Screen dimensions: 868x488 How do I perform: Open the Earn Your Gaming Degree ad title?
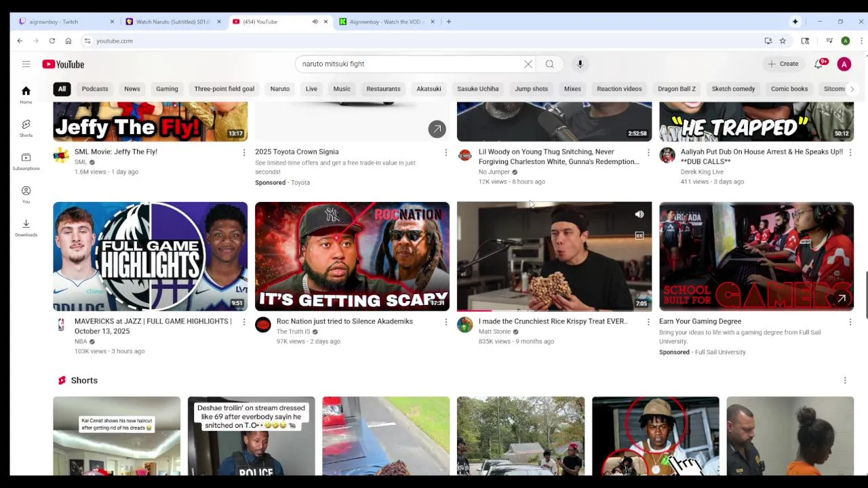(700, 321)
